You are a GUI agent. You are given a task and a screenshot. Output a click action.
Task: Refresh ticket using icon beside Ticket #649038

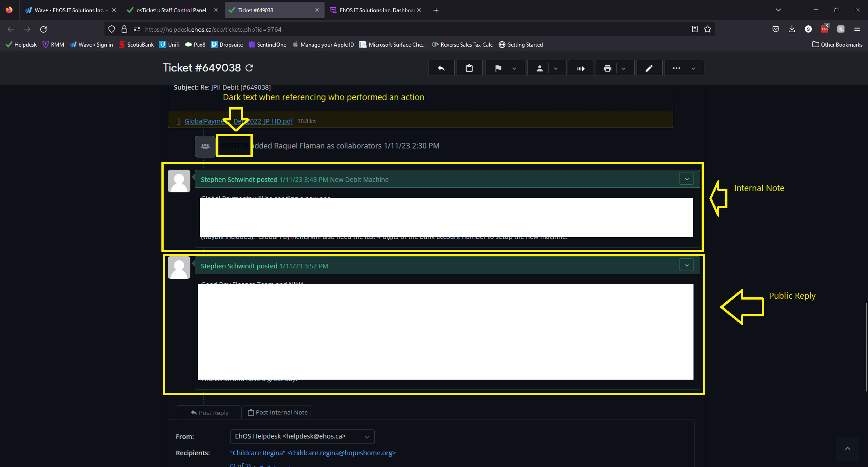click(x=249, y=68)
